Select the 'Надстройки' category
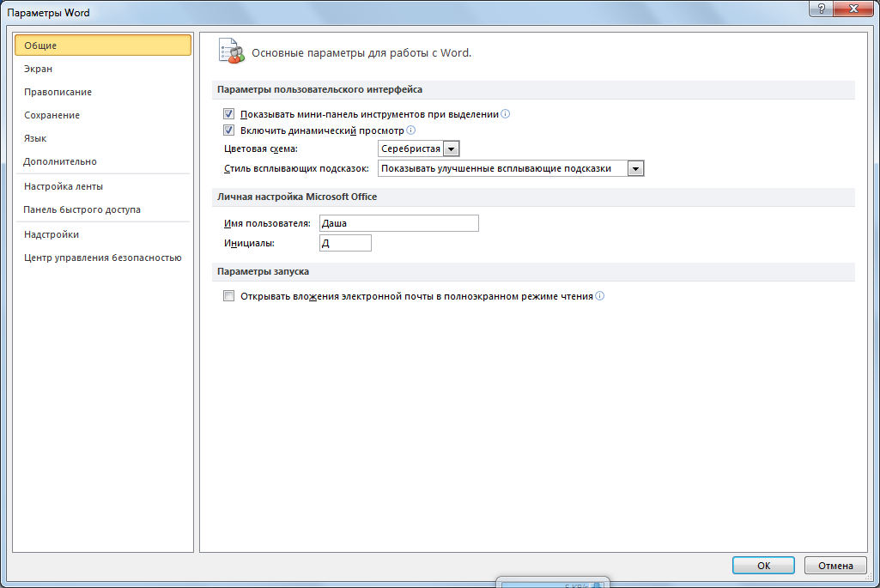This screenshot has height=588, width=880. point(103,234)
